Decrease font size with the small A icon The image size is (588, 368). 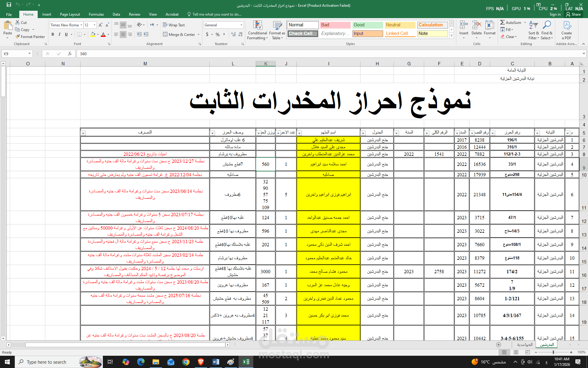click(x=107, y=25)
